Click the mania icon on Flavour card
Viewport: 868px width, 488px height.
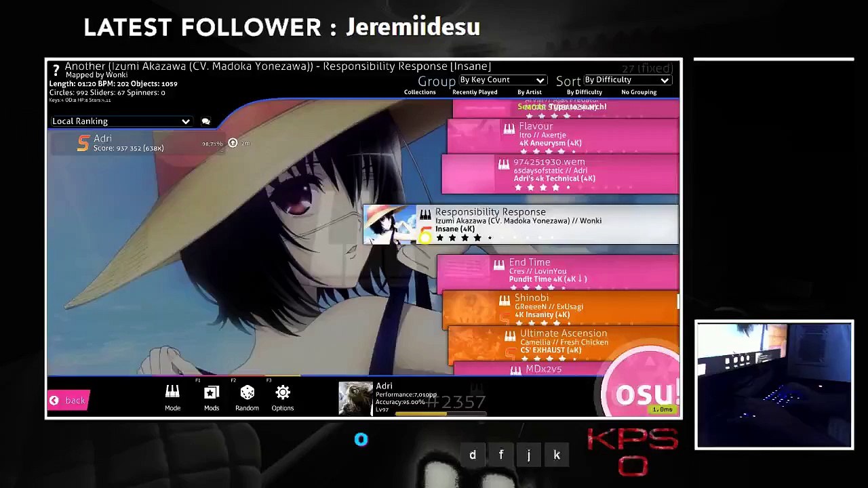[509, 127]
